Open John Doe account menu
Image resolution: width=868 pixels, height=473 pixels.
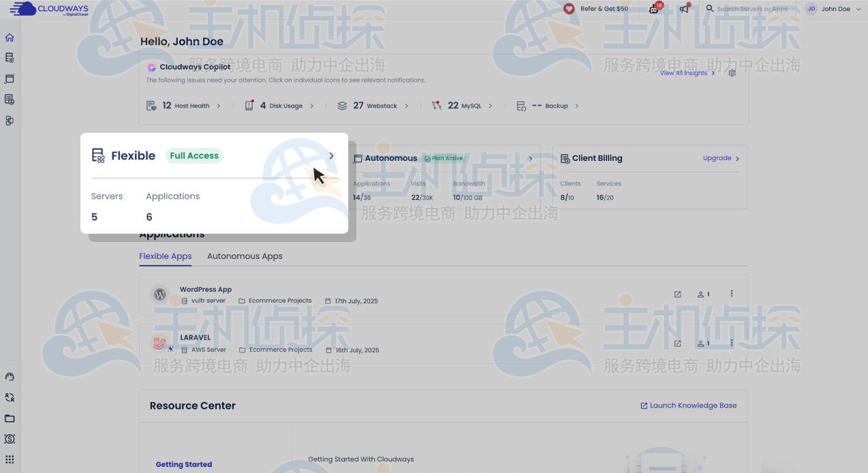833,9
